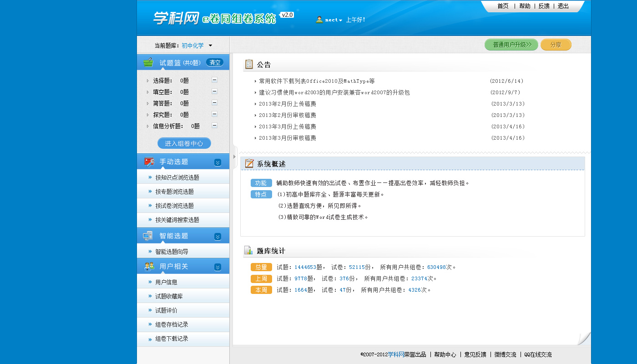Click the clipboard icon next to 公告
The height and width of the screenshot is (364, 637).
pyautogui.click(x=249, y=64)
